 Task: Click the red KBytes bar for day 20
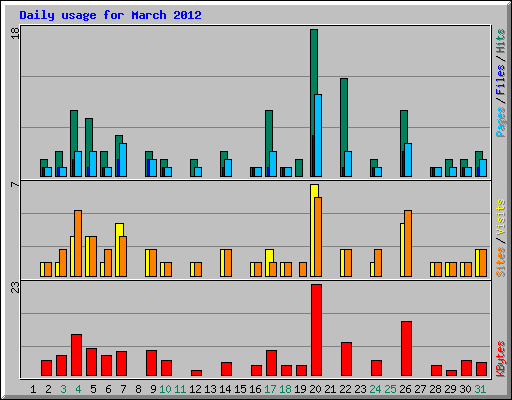tap(316, 330)
